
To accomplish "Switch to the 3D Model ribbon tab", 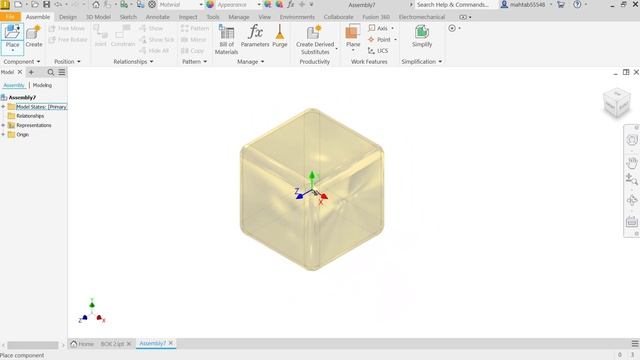I will [x=98, y=17].
